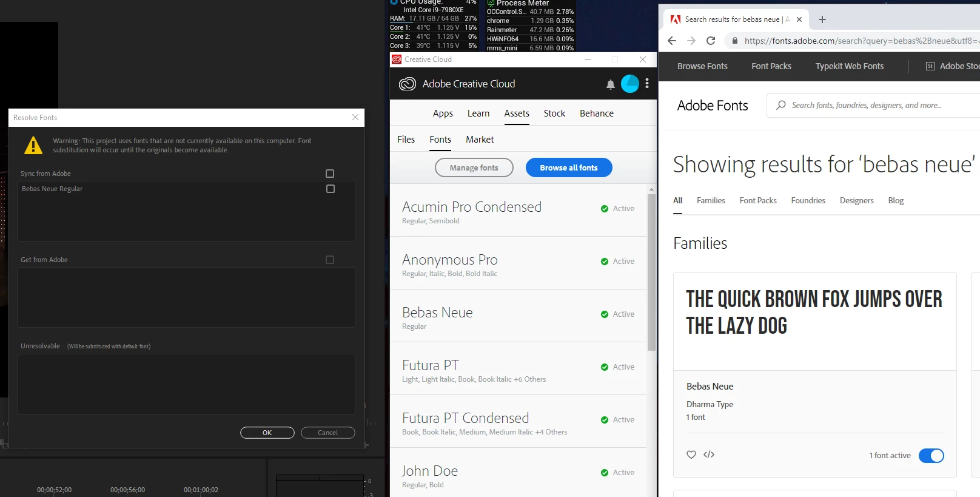Select Futura PT Condensed in font list
Screen dimensions: 980x497
518,422
